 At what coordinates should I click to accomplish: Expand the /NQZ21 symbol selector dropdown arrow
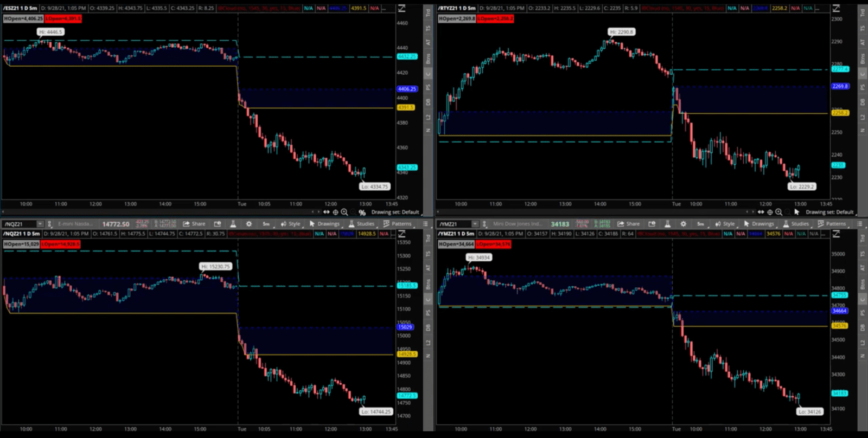(40, 224)
